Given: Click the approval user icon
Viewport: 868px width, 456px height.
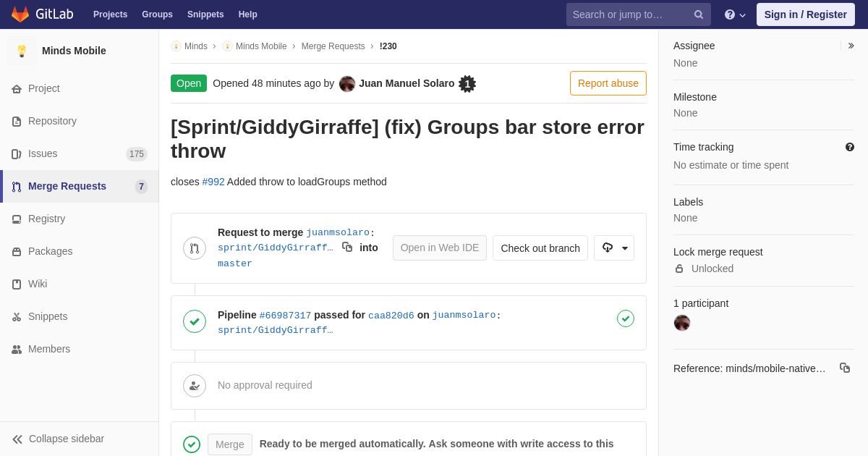Looking at the screenshot, I should pos(195,386).
